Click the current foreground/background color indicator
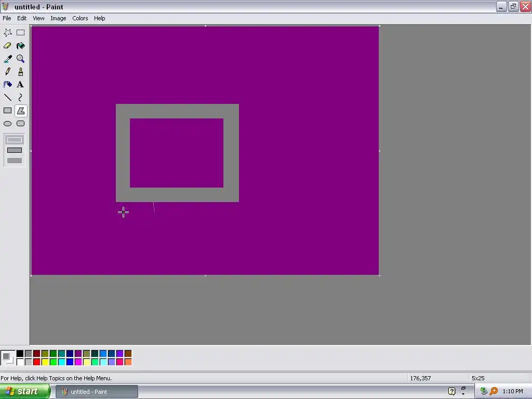Screen dimensions: 532x399 [x=7, y=357]
